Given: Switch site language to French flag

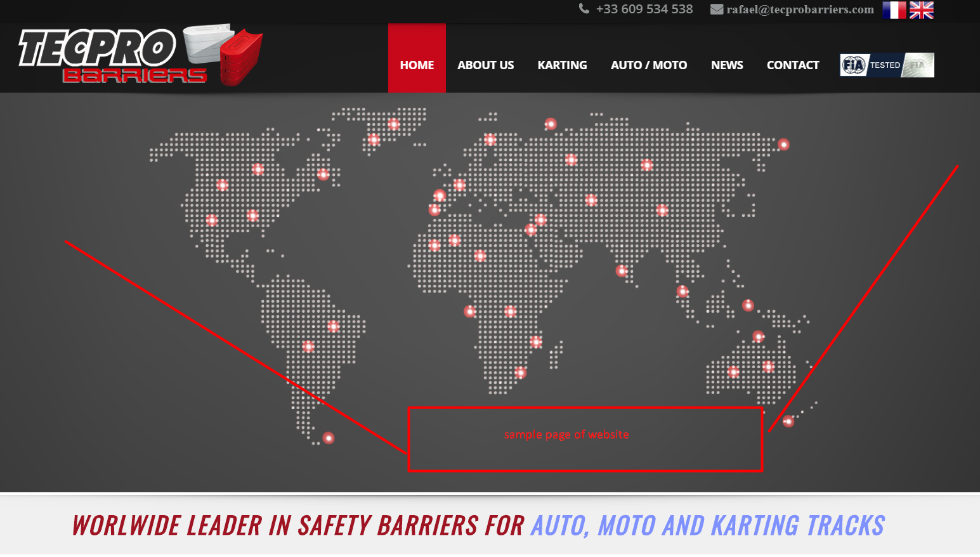Looking at the screenshot, I should click(894, 10).
